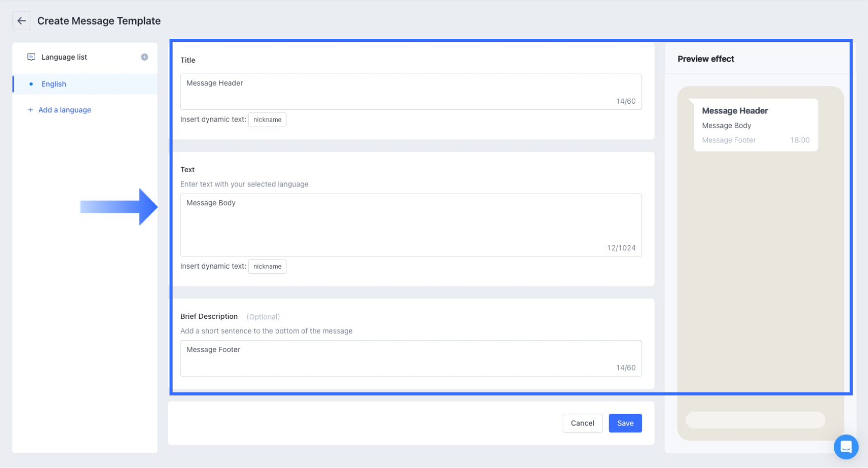Viewport: 868px width, 468px height.
Task: Click the EN speech-bubble Language list icon
Action: [x=31, y=57]
